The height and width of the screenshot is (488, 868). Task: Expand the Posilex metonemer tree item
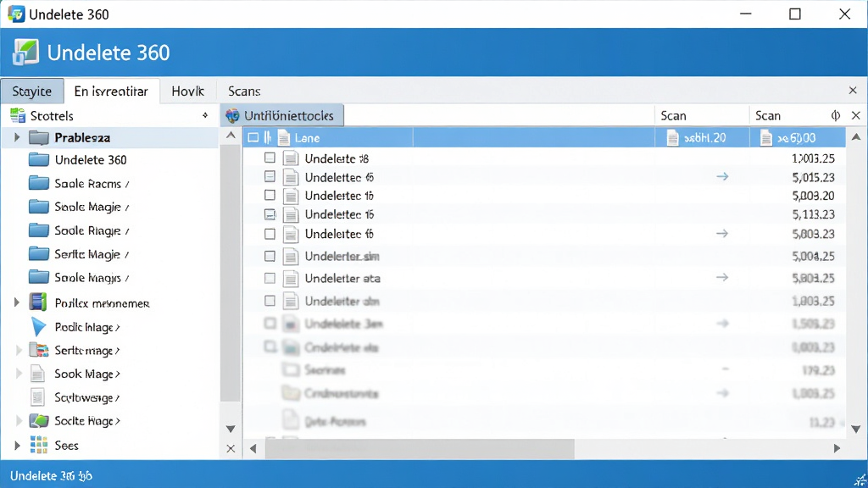click(17, 302)
